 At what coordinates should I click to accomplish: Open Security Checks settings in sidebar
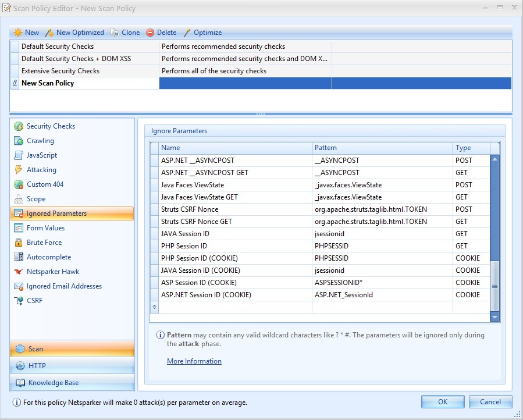click(51, 126)
